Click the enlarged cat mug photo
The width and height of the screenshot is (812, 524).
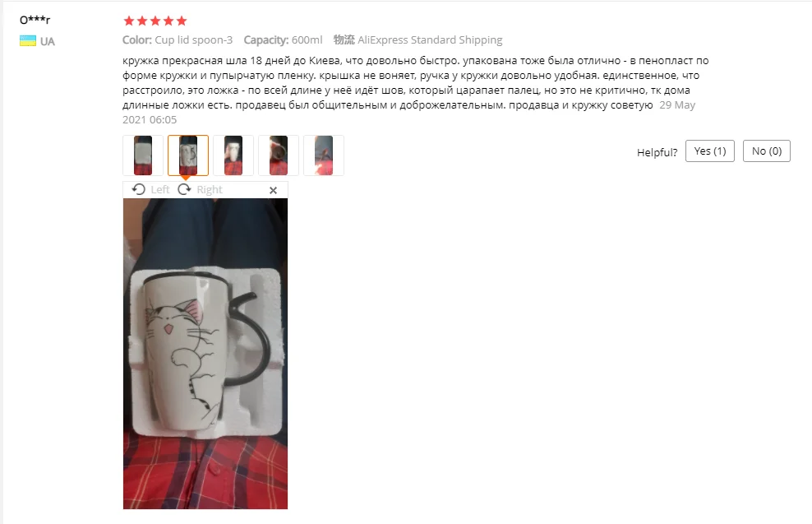point(205,354)
